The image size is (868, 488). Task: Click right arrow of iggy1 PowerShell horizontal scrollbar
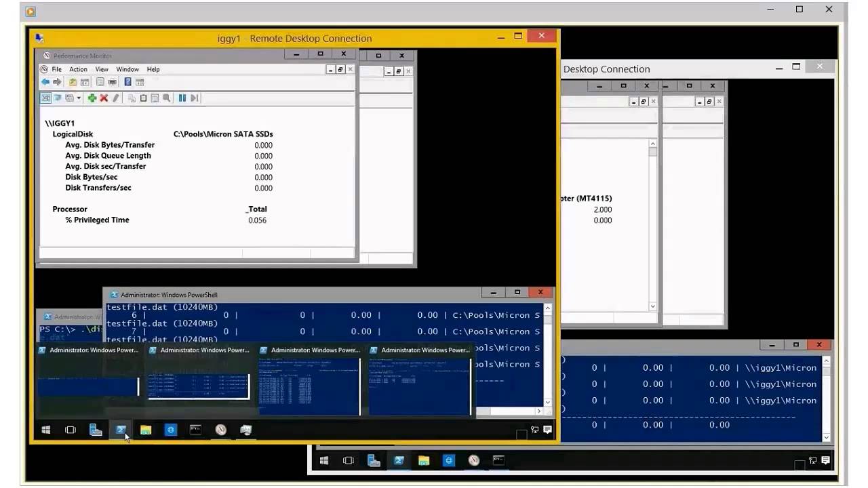coord(539,411)
